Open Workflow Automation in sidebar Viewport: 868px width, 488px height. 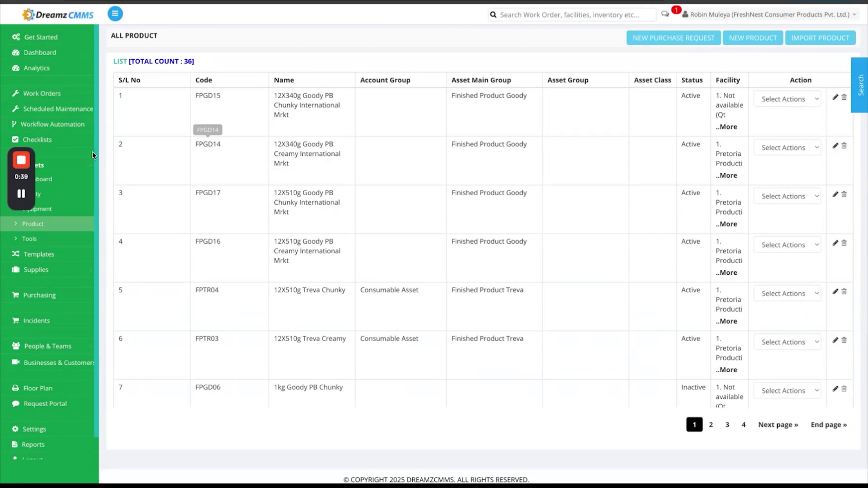tap(52, 124)
